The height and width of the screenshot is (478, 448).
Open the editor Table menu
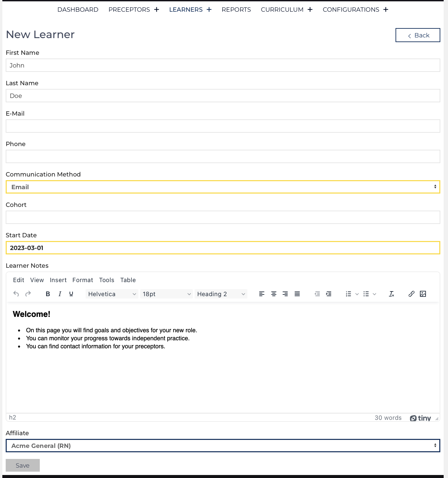(x=128, y=280)
